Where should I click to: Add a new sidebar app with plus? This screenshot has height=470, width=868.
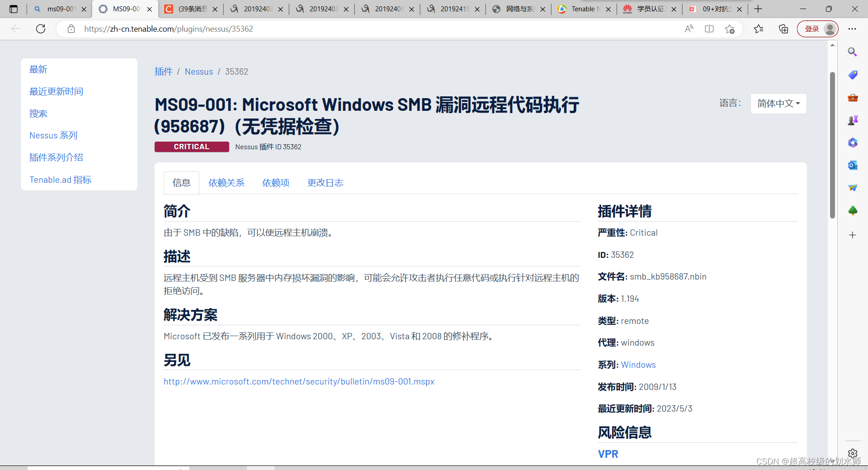pos(853,235)
